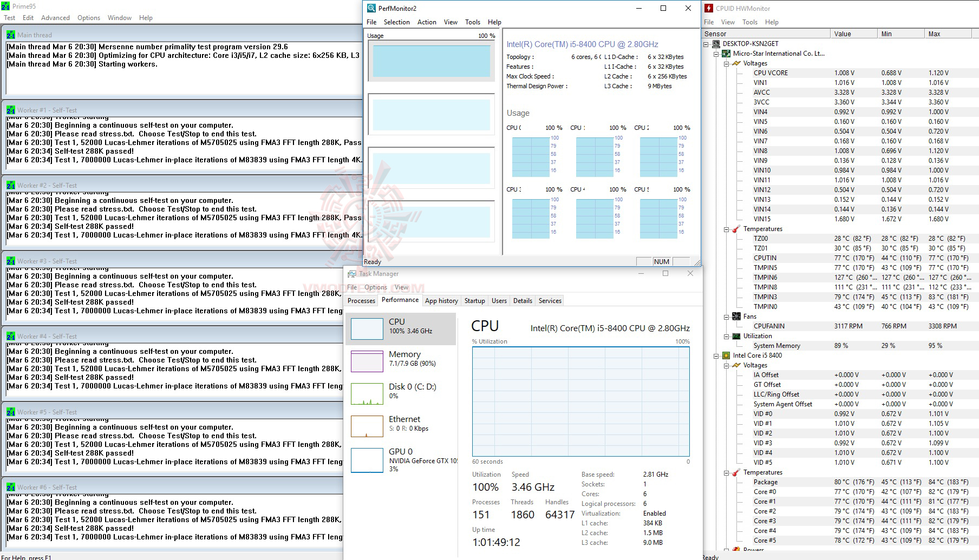Click the CPU 5 usage graph in PerfMonitor2

(x=658, y=219)
